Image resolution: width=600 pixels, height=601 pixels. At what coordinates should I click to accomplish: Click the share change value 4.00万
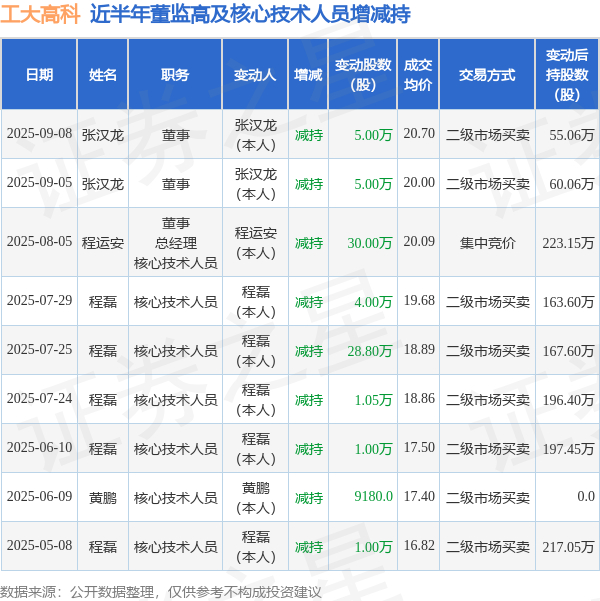(x=373, y=302)
